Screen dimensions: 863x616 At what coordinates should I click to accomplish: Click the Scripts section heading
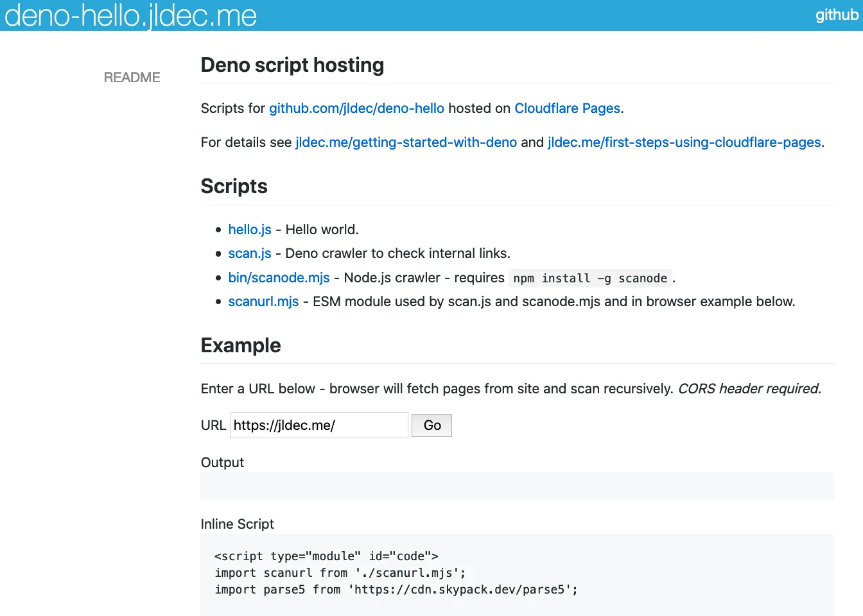click(x=234, y=186)
